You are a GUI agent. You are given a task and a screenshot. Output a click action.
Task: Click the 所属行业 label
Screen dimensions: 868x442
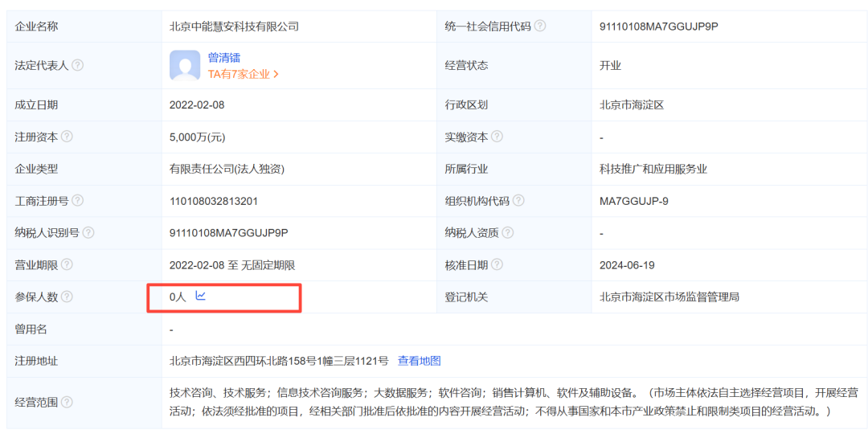click(x=466, y=170)
